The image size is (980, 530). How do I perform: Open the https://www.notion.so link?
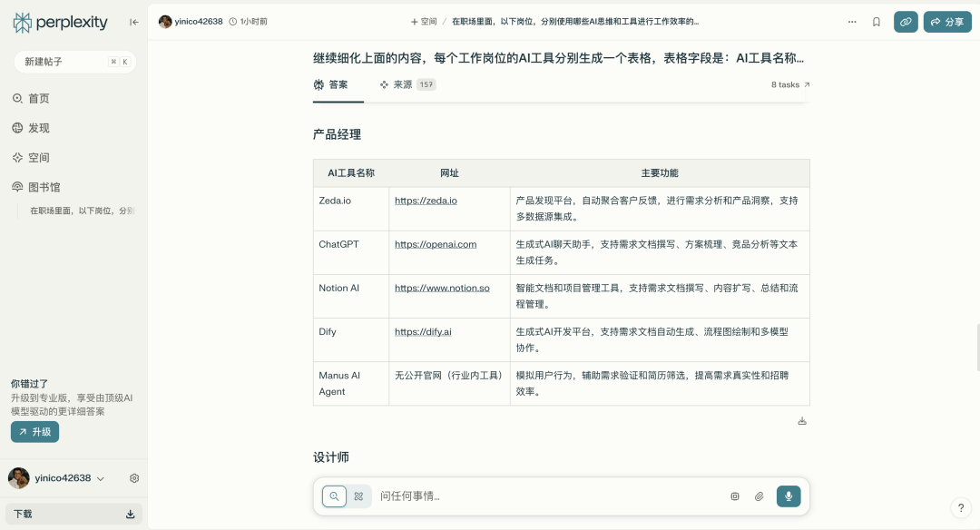tap(442, 288)
